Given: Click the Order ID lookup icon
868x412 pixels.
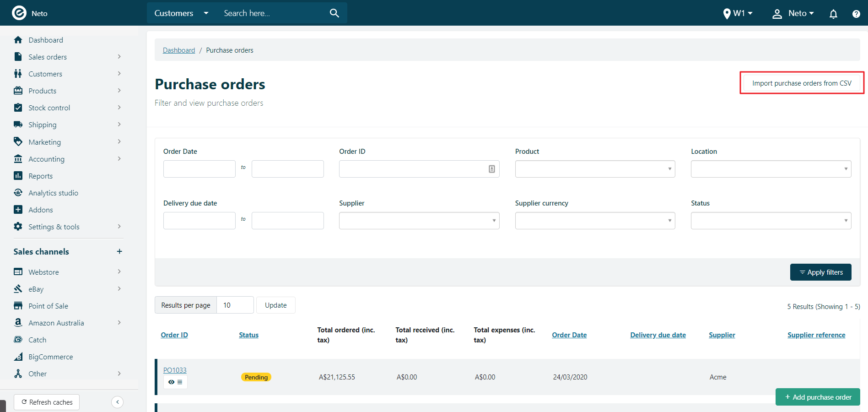Looking at the screenshot, I should (x=492, y=169).
